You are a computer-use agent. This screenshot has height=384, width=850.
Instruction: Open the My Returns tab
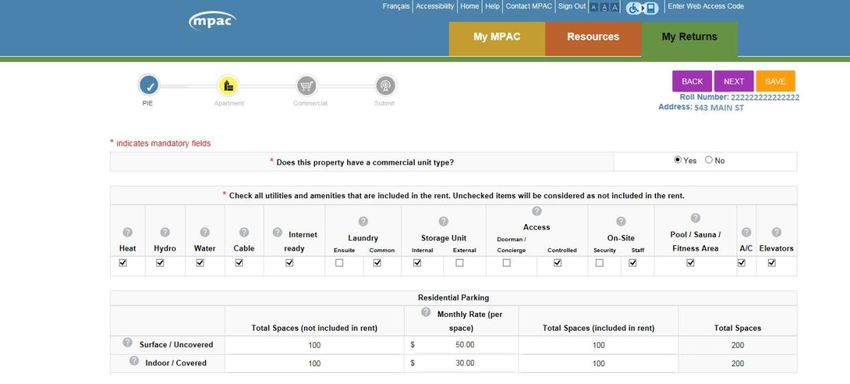point(690,39)
